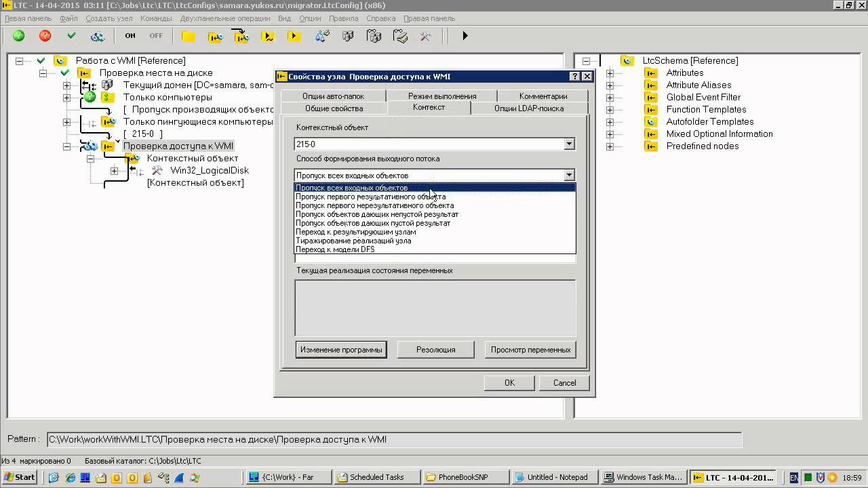
Task: Click the Pattern path input field
Action: point(395,439)
